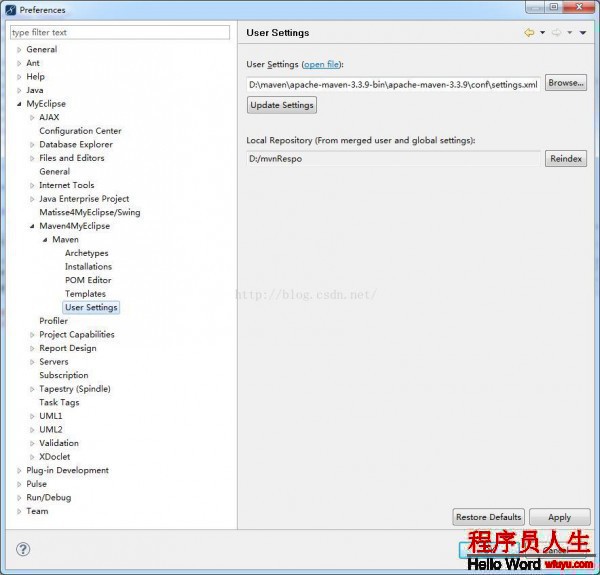Click the forward navigation arrow icon
Viewport: 600px width, 575px height.
pyautogui.click(x=556, y=33)
